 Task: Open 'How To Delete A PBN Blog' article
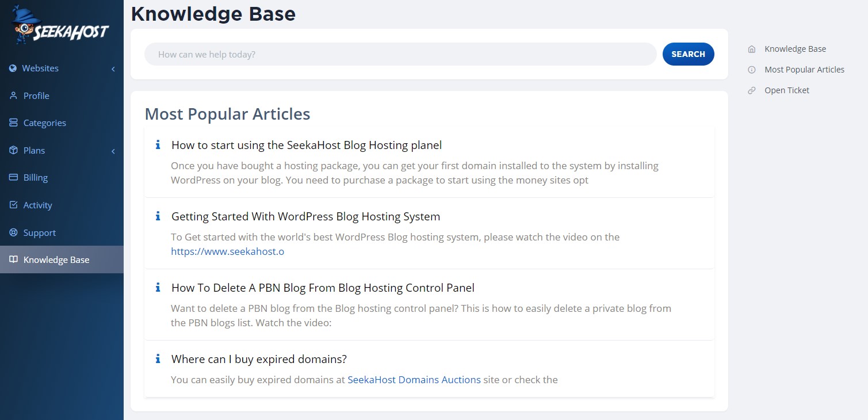pyautogui.click(x=323, y=288)
